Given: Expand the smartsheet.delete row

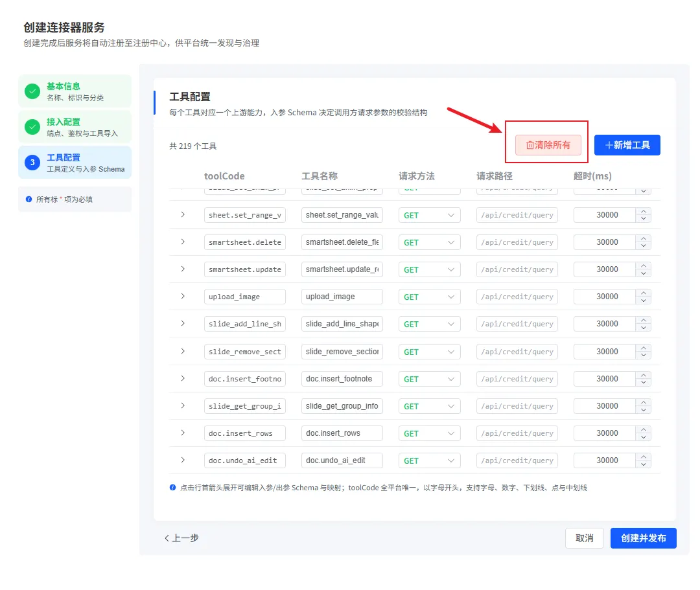Looking at the screenshot, I should coord(183,242).
